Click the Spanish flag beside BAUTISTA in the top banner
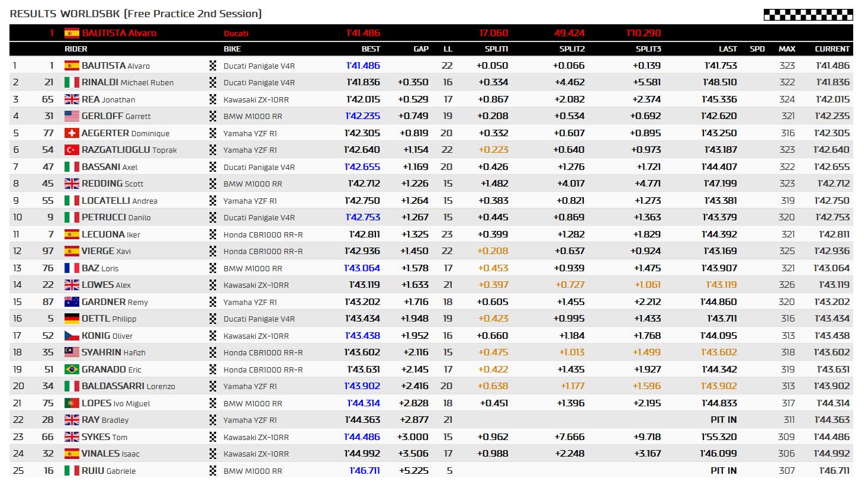The image size is (868, 488). 72,33
